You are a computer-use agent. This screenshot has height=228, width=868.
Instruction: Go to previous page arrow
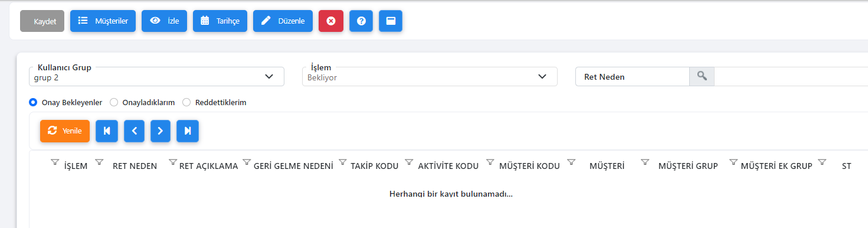[134, 131]
